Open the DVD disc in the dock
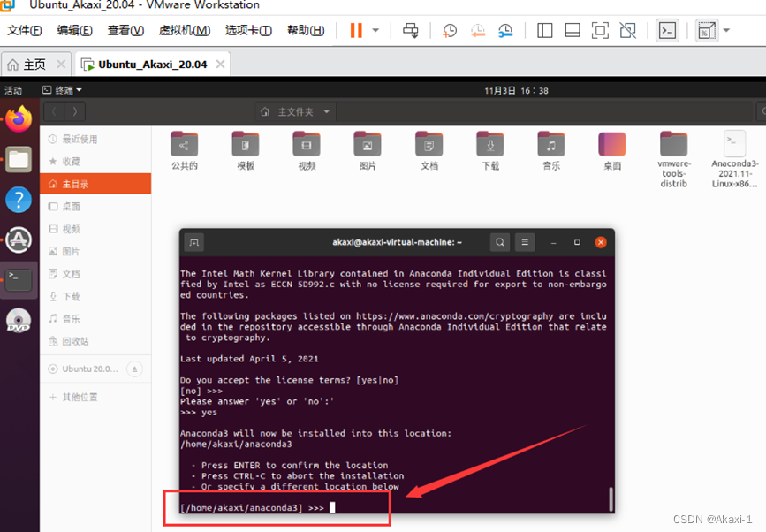This screenshot has height=532, width=766. pyautogui.click(x=19, y=321)
